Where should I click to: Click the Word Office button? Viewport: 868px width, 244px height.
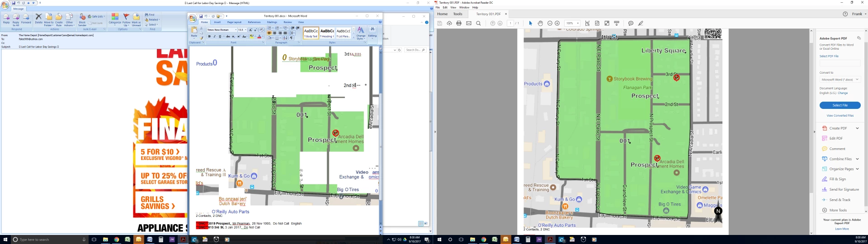[193, 18]
